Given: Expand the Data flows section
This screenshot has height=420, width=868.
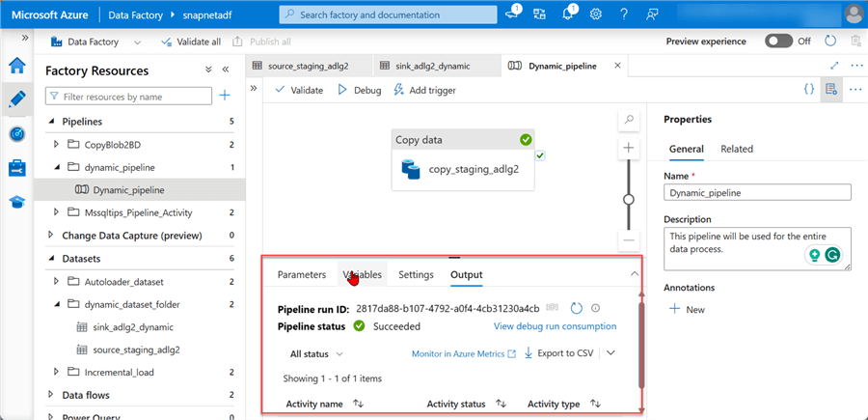Looking at the screenshot, I should point(52,395).
